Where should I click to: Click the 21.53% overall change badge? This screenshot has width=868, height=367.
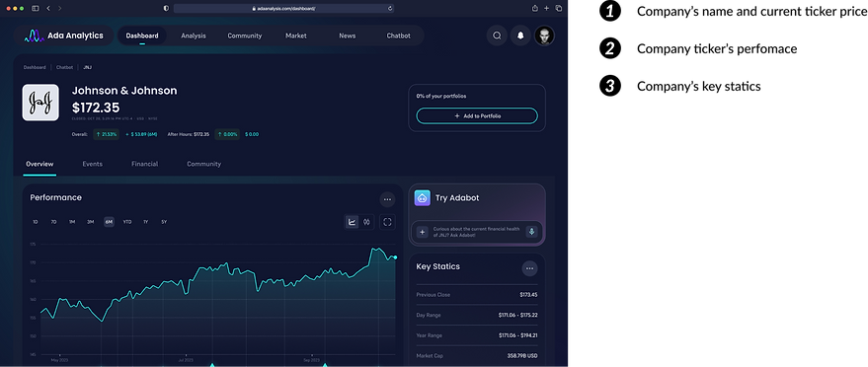[x=107, y=134]
